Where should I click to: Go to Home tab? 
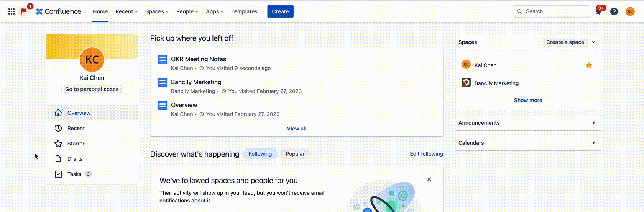point(100,11)
